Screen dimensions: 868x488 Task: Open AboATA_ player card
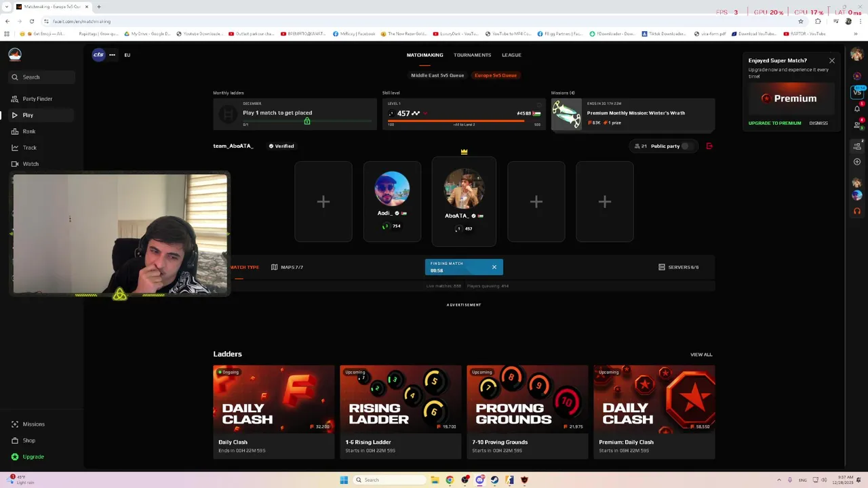464,201
